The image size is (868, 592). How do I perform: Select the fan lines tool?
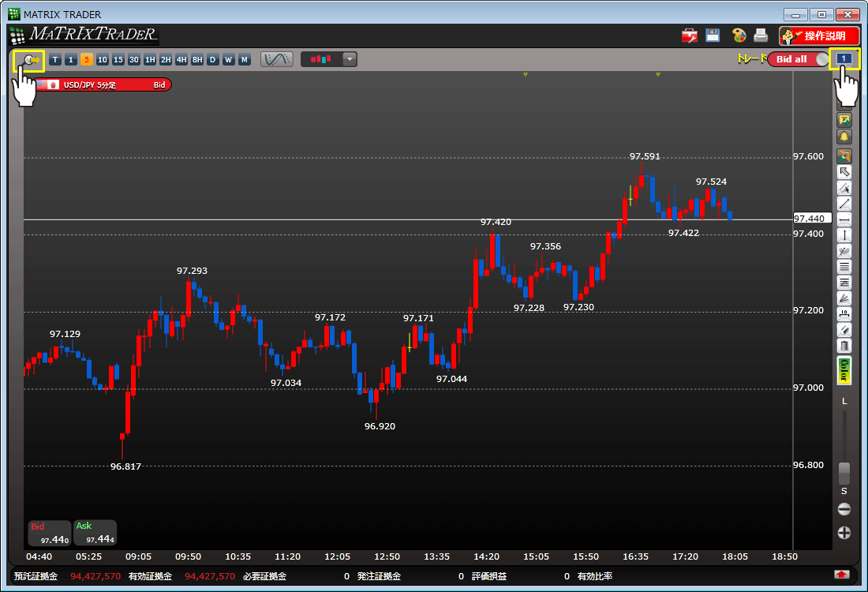[844, 298]
